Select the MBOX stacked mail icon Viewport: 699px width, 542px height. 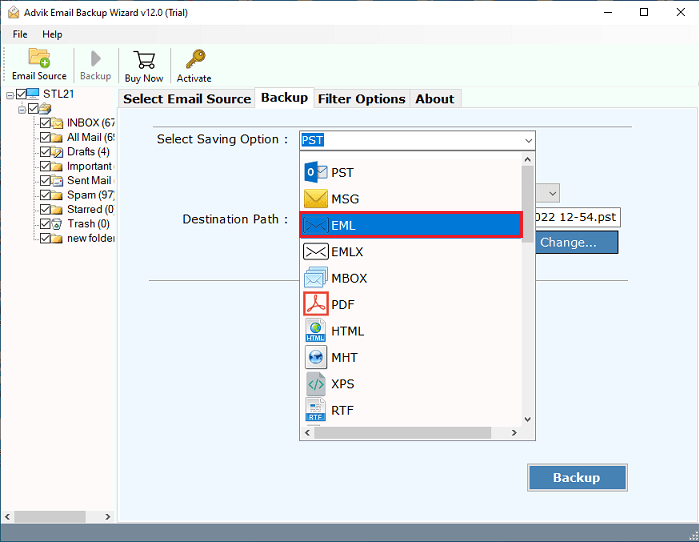316,277
